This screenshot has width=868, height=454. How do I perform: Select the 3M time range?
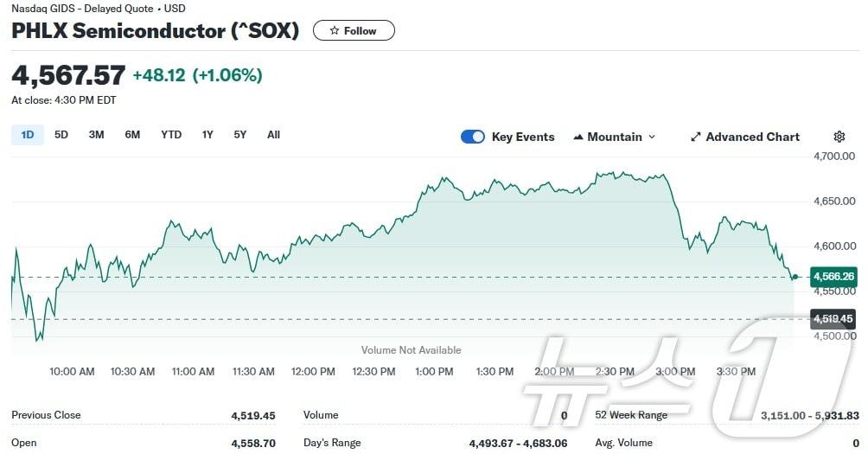(96, 135)
